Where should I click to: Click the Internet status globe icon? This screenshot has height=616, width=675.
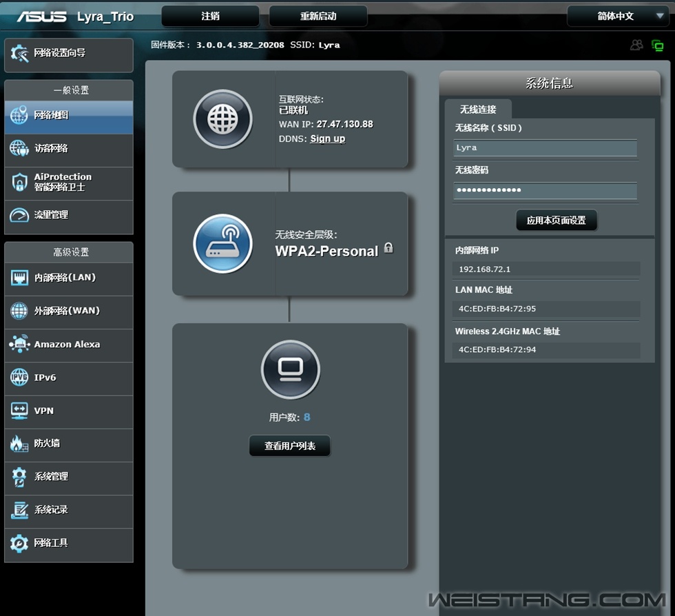[x=222, y=119]
